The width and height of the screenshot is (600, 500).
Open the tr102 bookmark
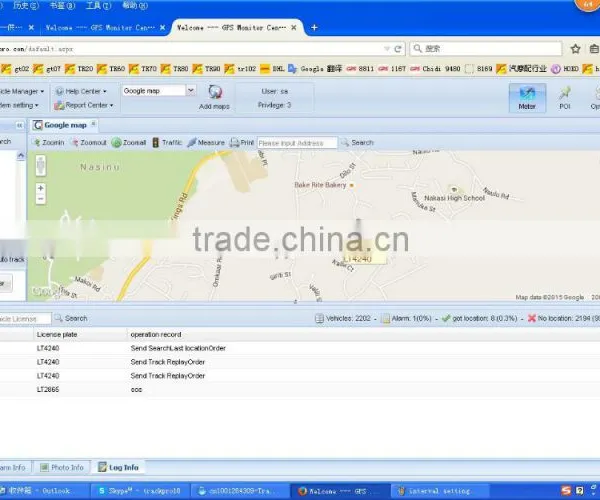coord(240,69)
